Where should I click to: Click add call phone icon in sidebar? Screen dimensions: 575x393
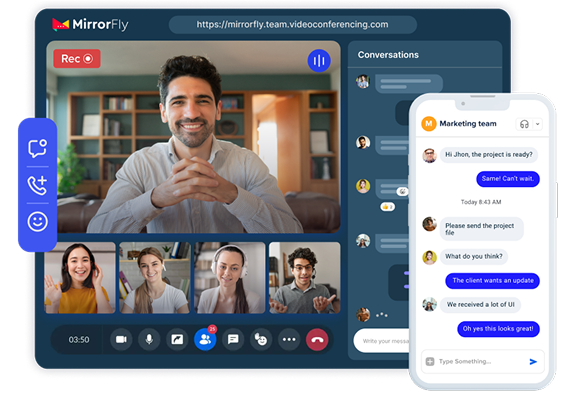tap(37, 185)
